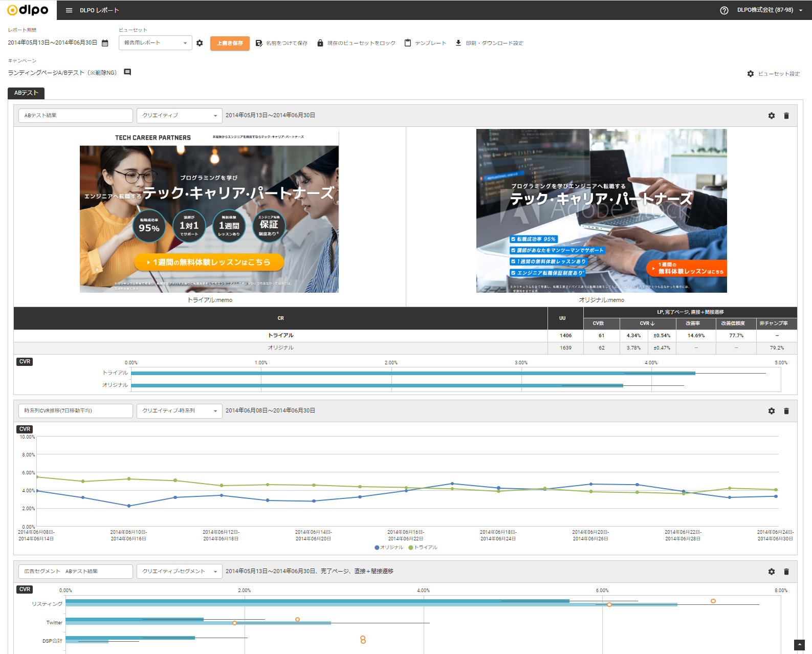Expand the 報告用レポート view set dropdown

(x=156, y=43)
